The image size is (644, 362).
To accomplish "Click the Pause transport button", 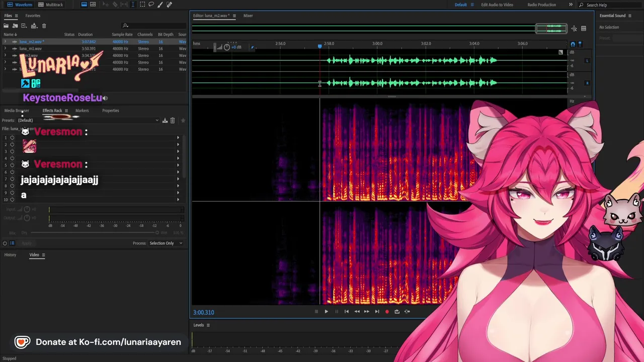I will click(x=336, y=311).
